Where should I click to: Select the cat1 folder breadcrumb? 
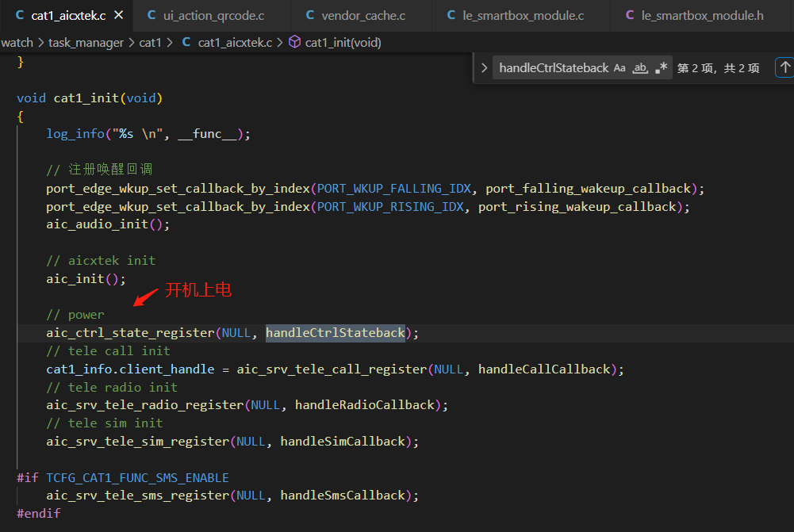pos(150,43)
